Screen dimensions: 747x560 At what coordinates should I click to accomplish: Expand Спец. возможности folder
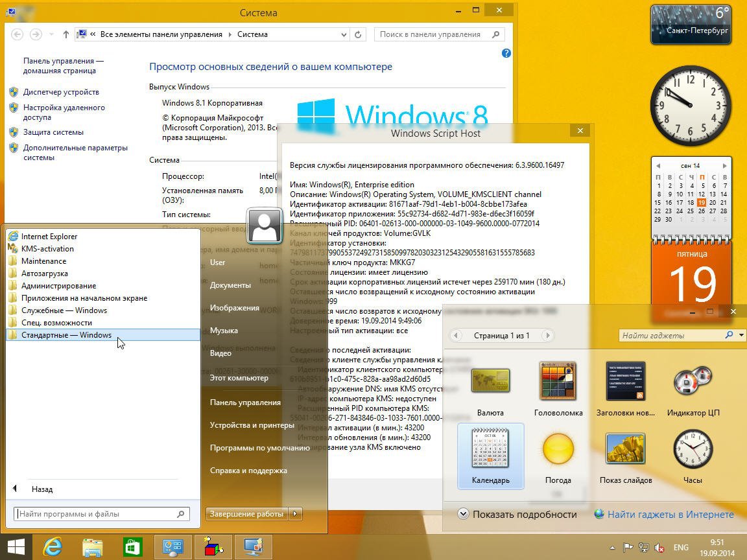pos(103,323)
